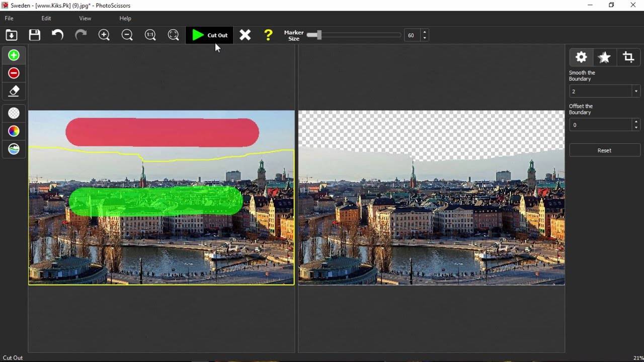
Task: Select the green foreground marker tool
Action: click(x=14, y=55)
